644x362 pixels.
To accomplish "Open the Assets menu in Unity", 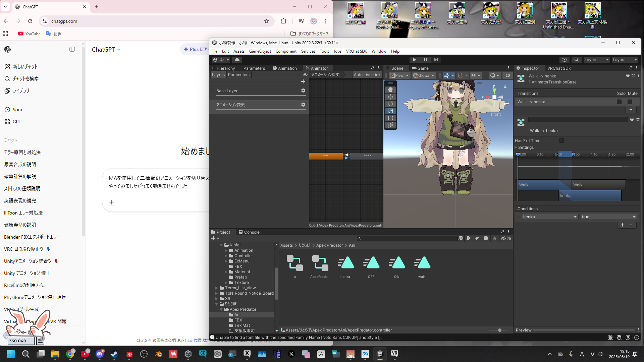I will click(239, 51).
